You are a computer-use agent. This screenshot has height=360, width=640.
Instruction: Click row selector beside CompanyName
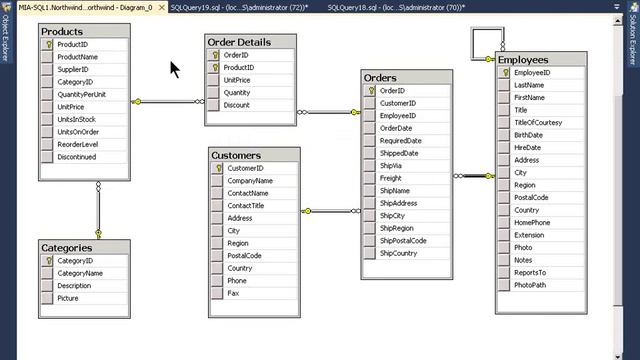tap(217, 181)
